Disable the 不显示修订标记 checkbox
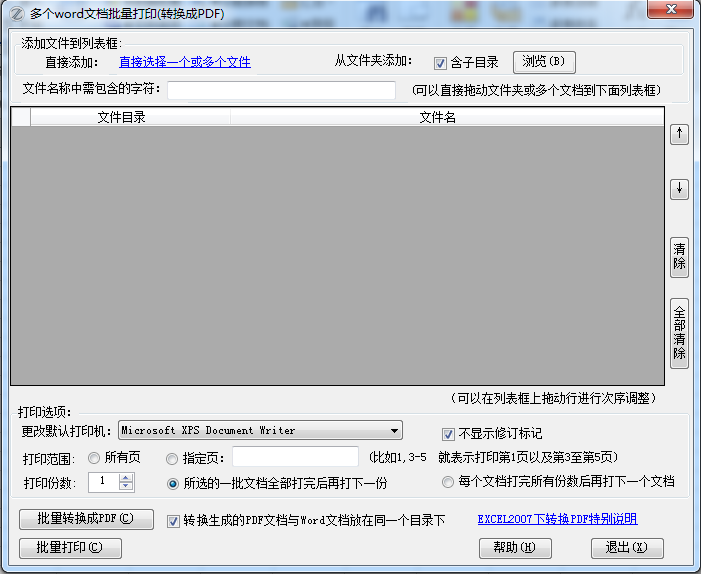 (x=448, y=434)
